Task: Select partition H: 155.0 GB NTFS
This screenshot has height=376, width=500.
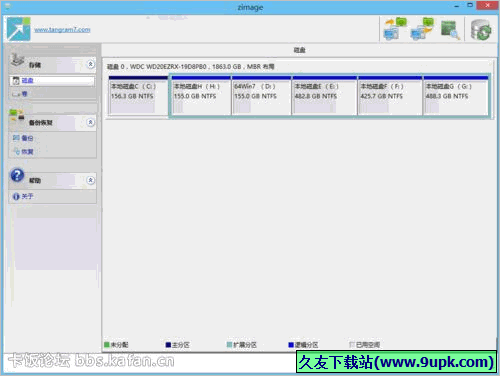Action: coord(201,96)
